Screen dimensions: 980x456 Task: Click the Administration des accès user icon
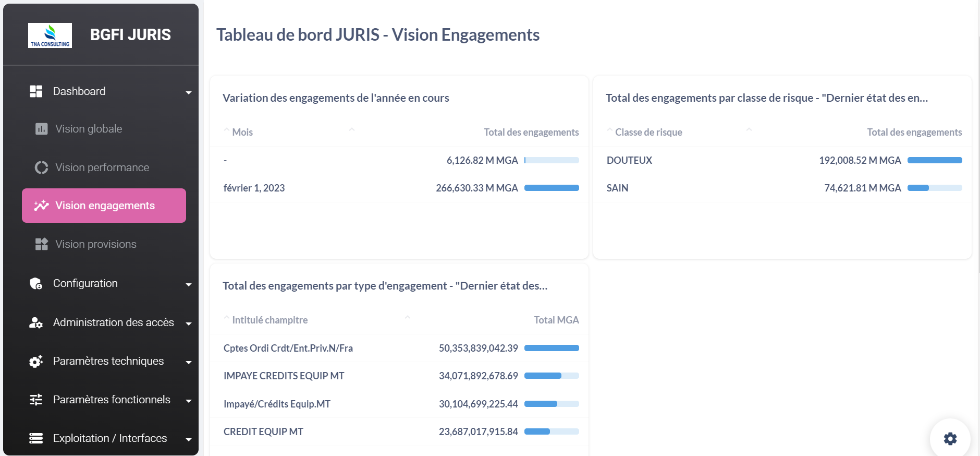pyautogui.click(x=36, y=322)
